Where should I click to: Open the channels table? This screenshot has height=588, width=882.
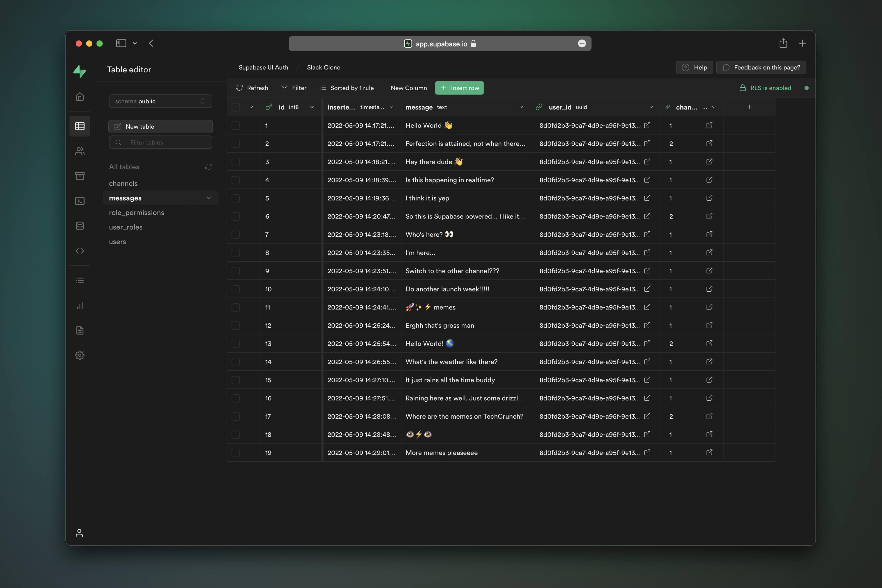(123, 183)
